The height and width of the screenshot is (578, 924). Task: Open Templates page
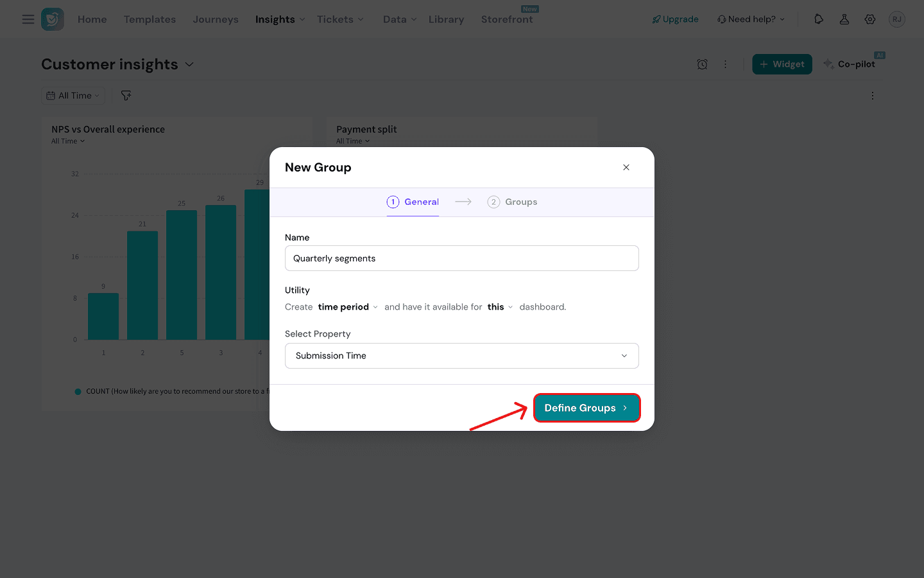(x=150, y=19)
